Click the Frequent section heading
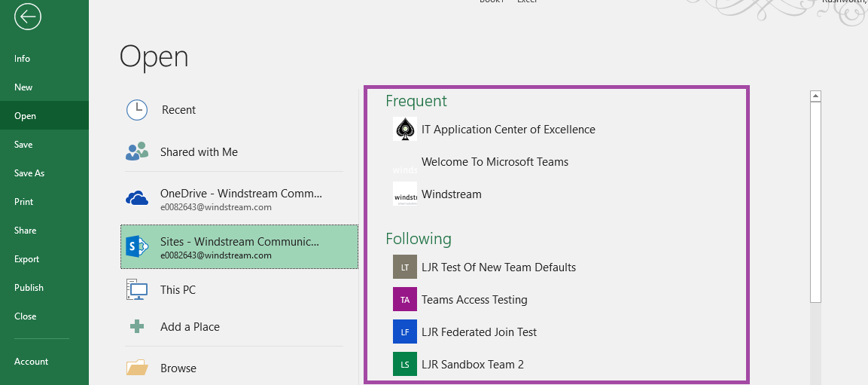 (x=416, y=101)
